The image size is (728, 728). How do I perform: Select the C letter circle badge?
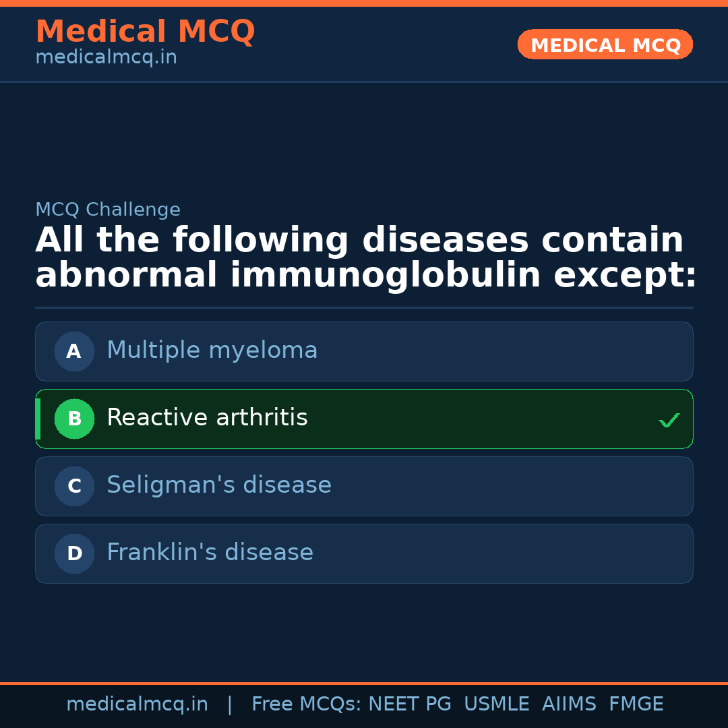74,486
